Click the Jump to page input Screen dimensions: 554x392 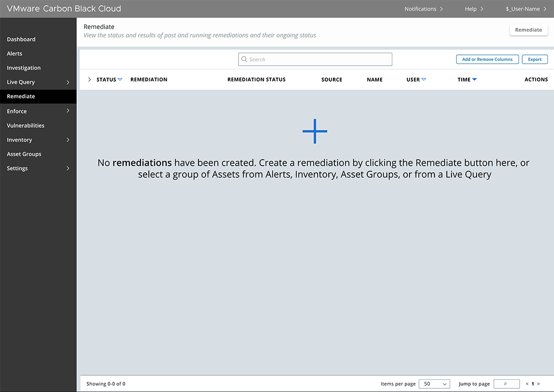(506, 383)
